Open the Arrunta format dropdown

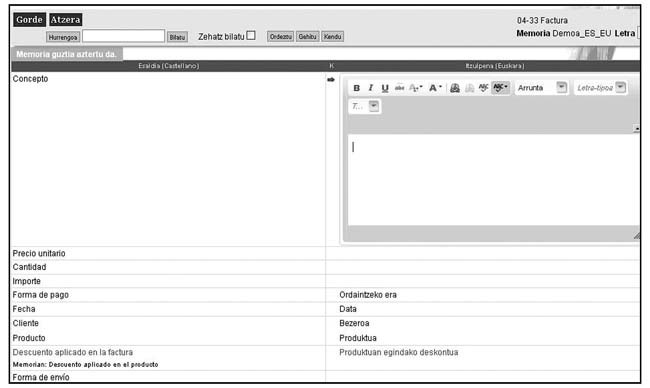click(x=541, y=88)
